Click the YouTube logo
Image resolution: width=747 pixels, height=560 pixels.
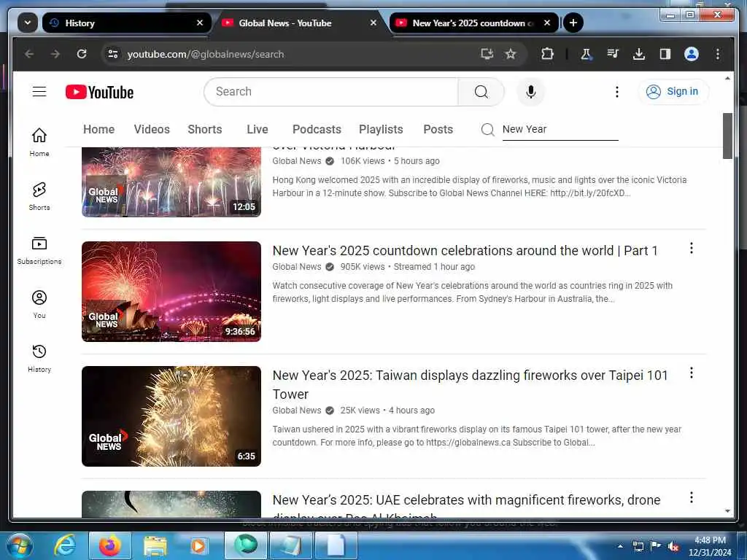click(99, 92)
